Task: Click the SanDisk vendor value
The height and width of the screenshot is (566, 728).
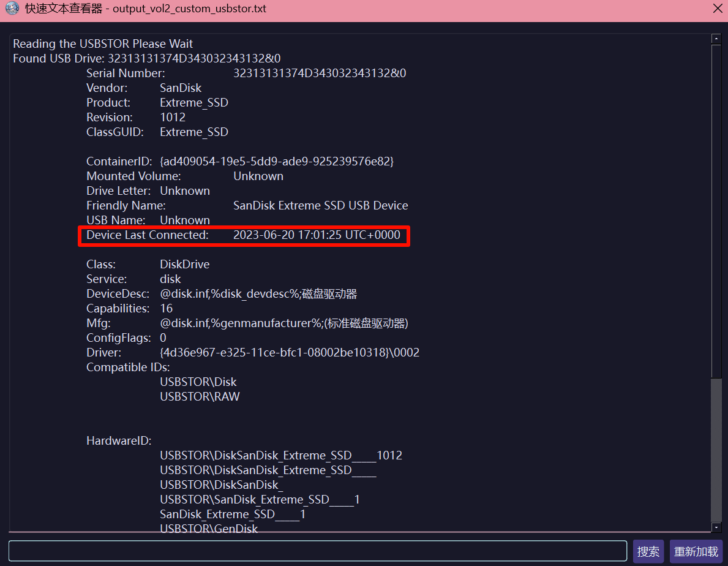Action: point(181,88)
